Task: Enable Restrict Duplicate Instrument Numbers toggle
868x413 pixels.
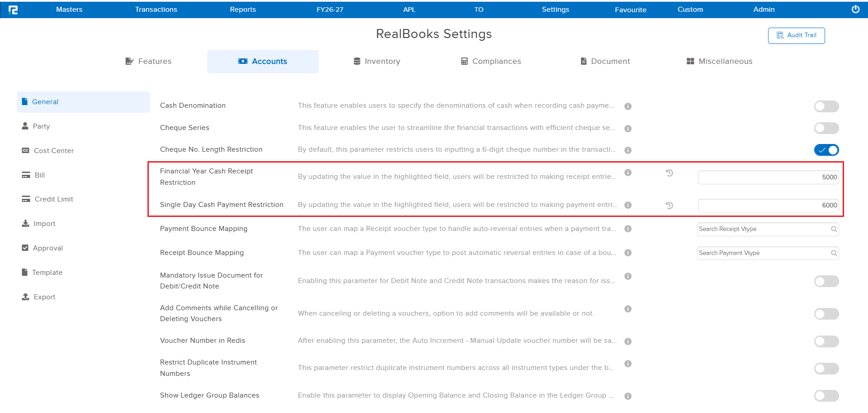Action: [826, 369]
